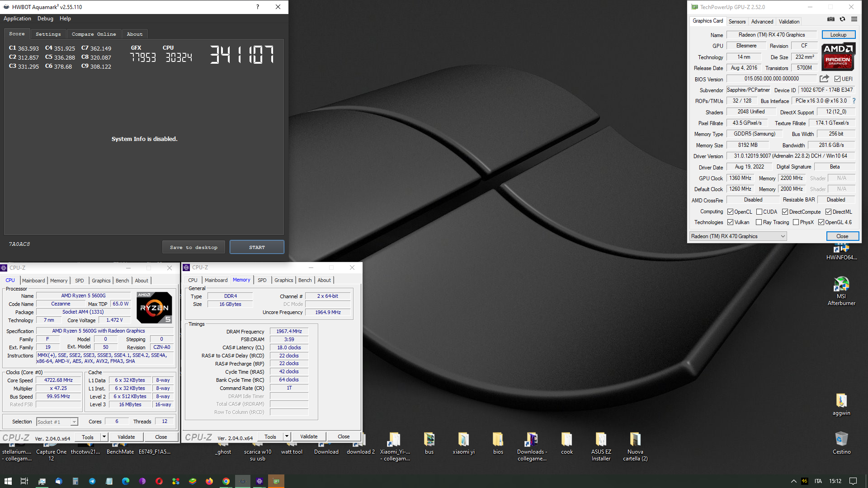Open the Debug menu in Aquamark

pyautogui.click(x=45, y=19)
